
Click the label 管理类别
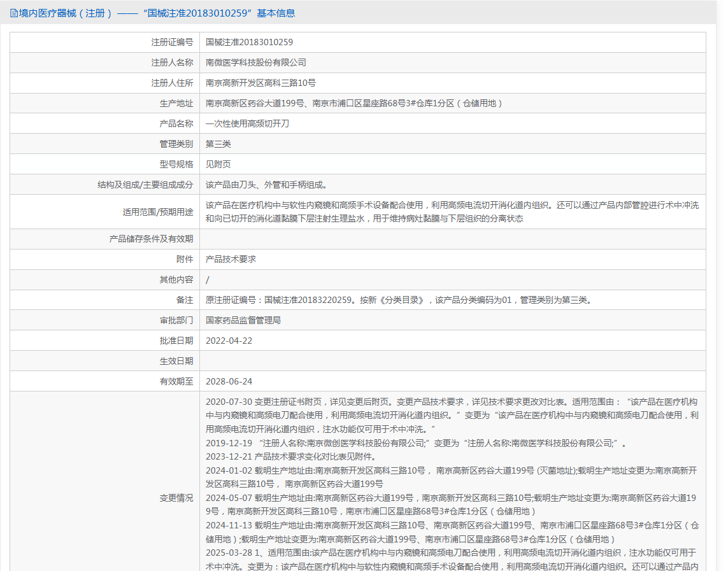176,145
